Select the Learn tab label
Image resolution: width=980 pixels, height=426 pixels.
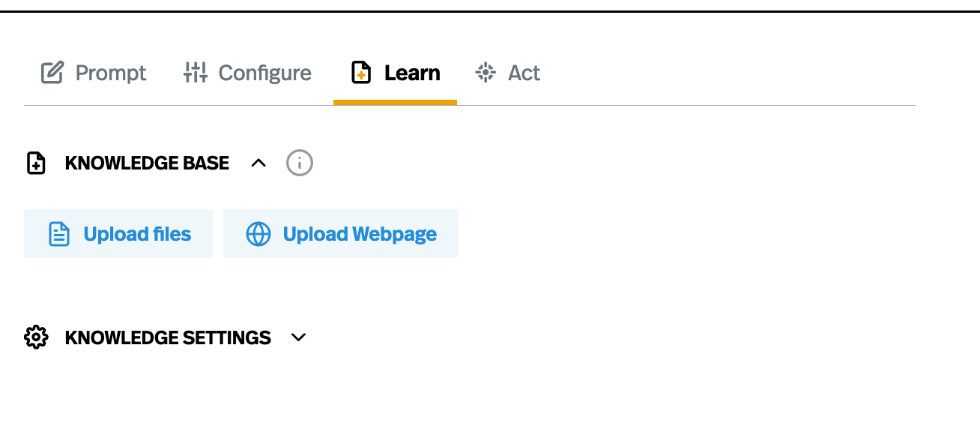[x=412, y=73]
